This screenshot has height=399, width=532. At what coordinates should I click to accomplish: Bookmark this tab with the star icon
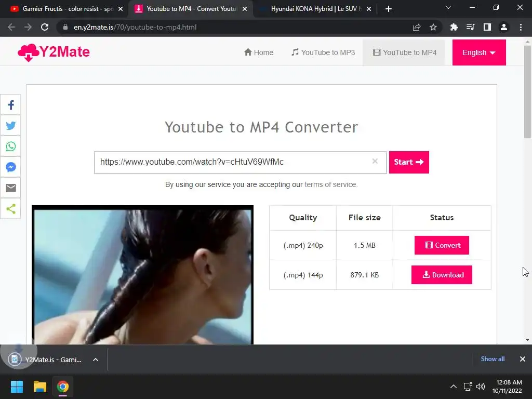pyautogui.click(x=433, y=27)
